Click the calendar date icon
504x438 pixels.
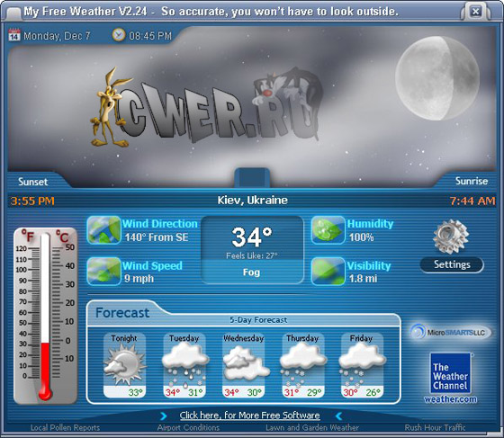[14, 35]
